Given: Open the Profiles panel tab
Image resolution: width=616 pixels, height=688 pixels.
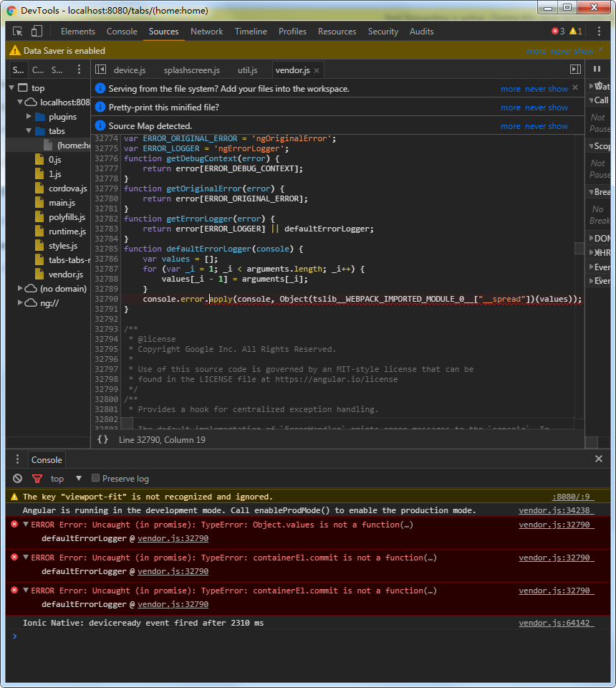Looking at the screenshot, I should (292, 31).
